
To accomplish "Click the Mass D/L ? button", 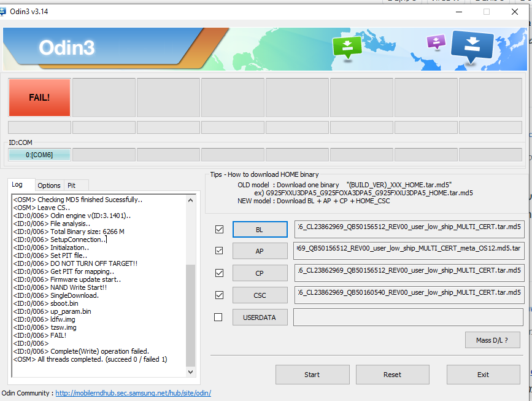I will (492, 340).
